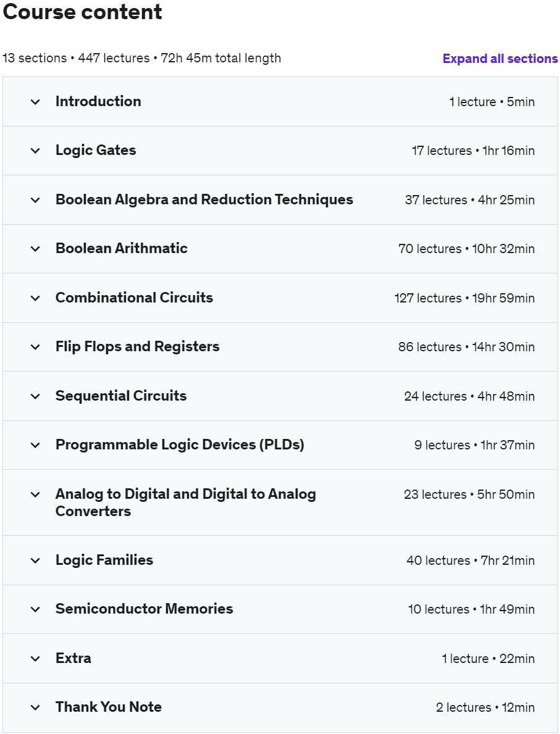Click chevron beside Boolean Algebra and Reduction Techniques

click(x=35, y=200)
